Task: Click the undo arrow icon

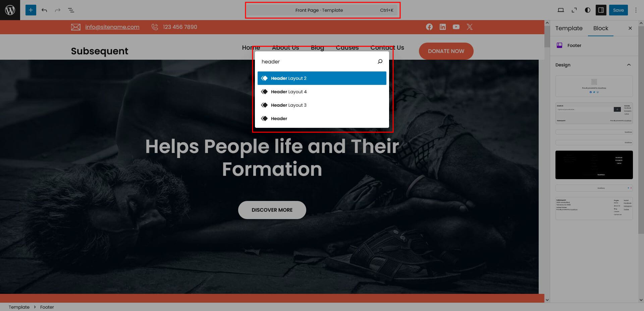Action: (44, 10)
